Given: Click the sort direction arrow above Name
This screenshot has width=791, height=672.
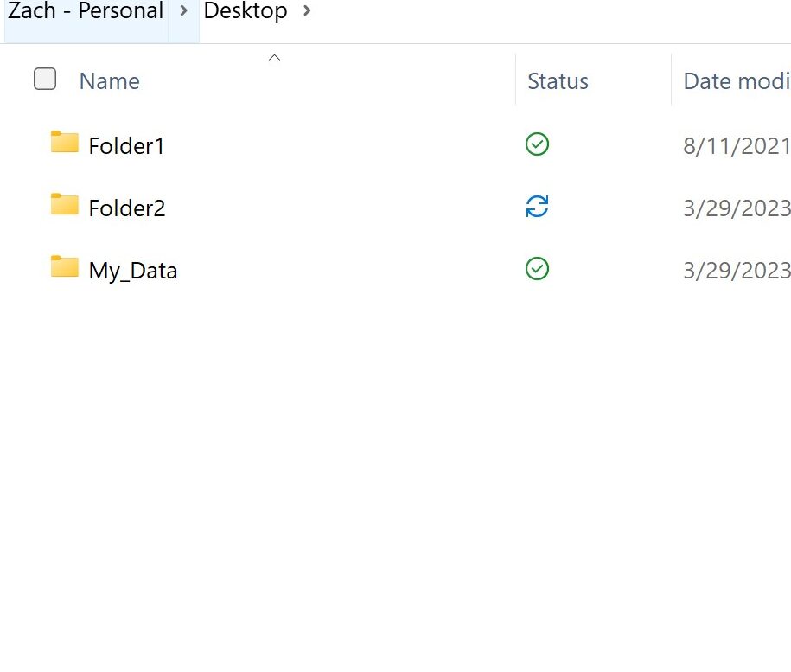Looking at the screenshot, I should tap(274, 58).
